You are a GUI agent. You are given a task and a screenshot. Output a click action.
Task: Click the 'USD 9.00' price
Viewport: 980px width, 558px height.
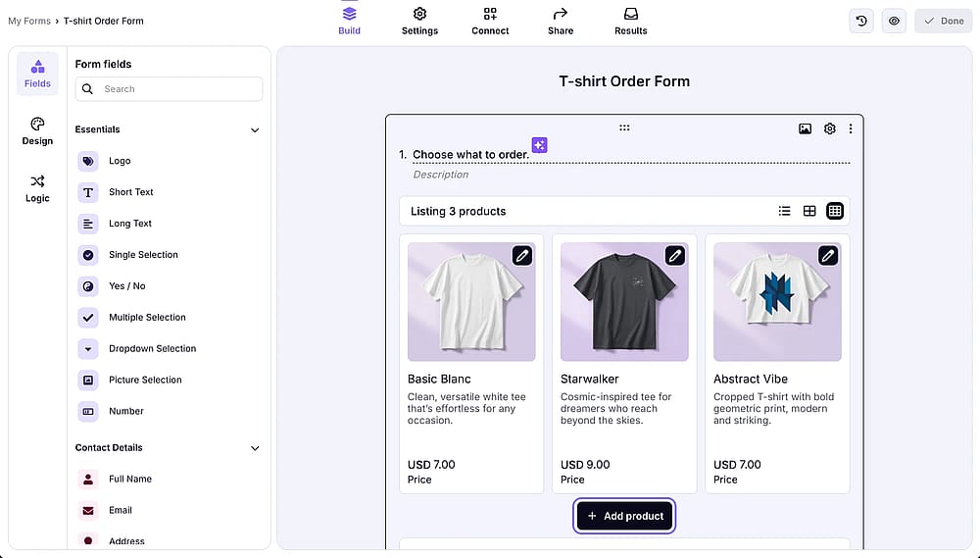pyautogui.click(x=585, y=465)
